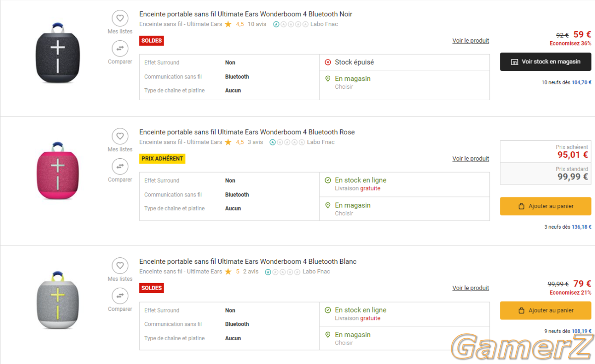Open the Wonderboom 4 Bluetooth Noir title link
The image size is (595, 364).
(x=246, y=14)
